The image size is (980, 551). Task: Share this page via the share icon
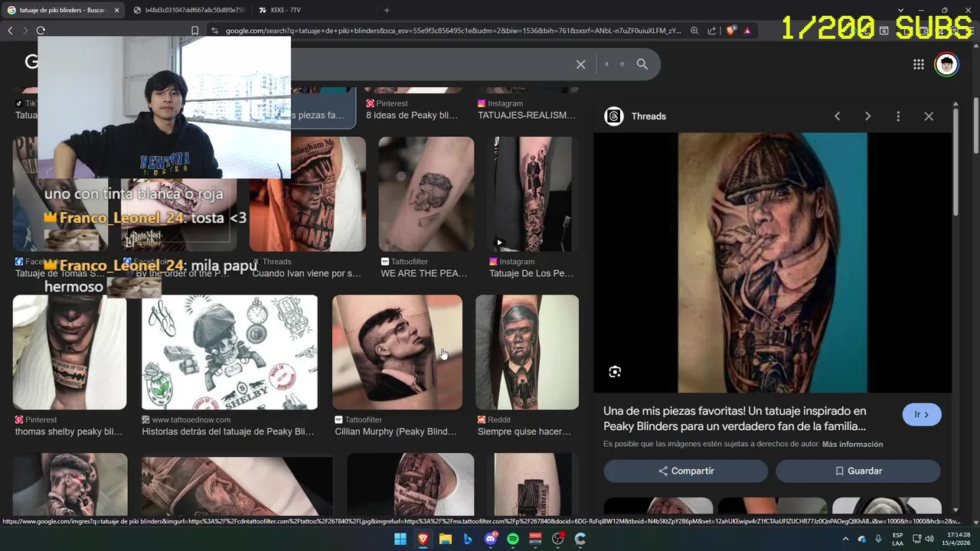point(712,31)
